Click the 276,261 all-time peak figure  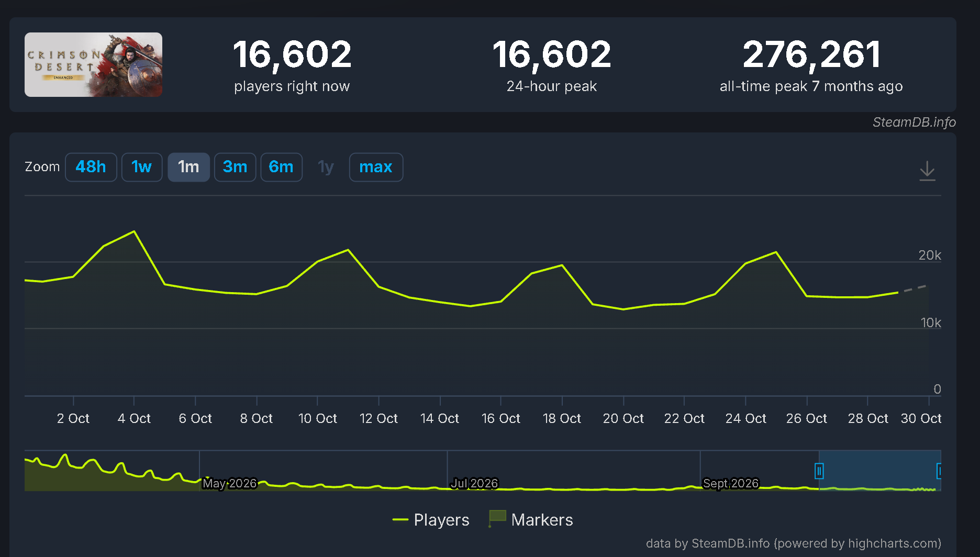tap(811, 54)
